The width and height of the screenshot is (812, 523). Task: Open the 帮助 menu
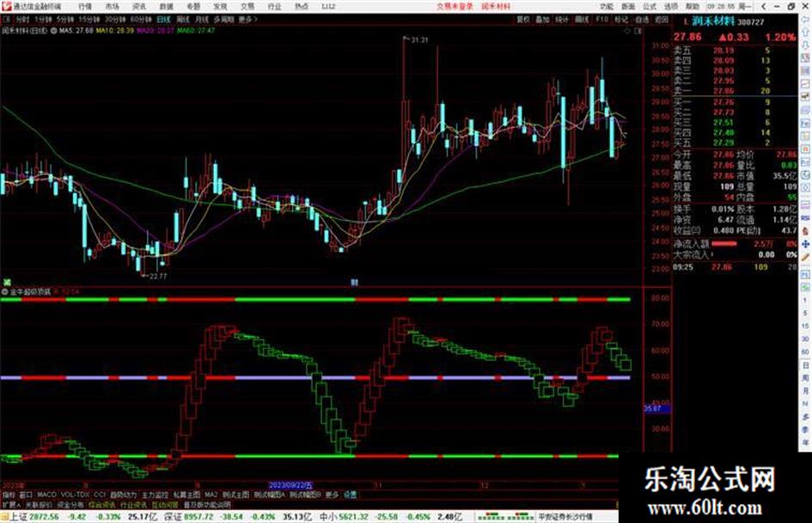(693, 6)
